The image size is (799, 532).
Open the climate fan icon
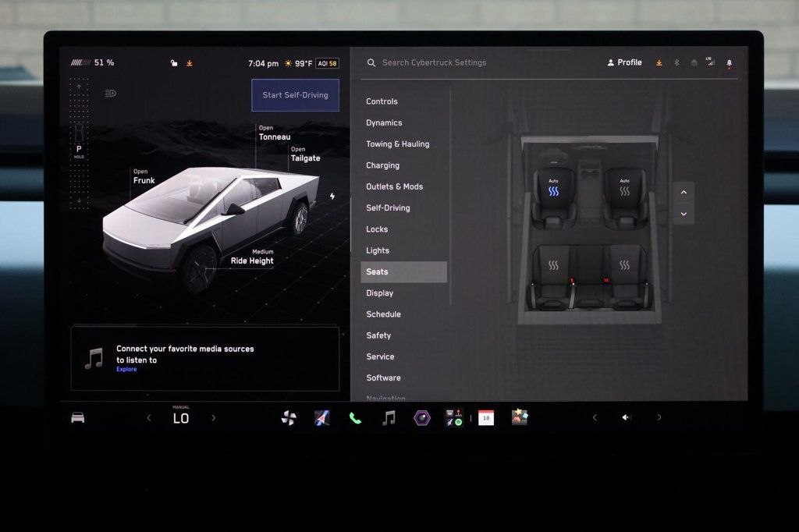pos(289,418)
